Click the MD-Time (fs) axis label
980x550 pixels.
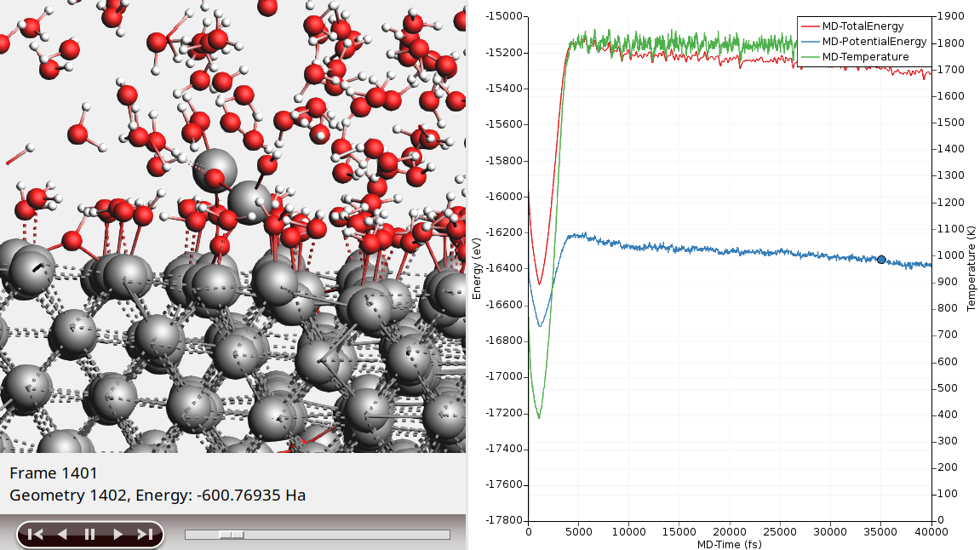pos(729,544)
